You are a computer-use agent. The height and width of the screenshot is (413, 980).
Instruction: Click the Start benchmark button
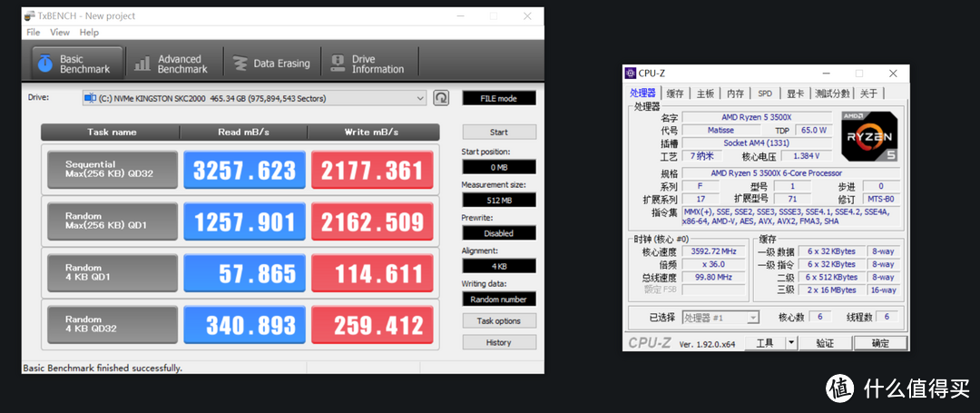point(499,132)
